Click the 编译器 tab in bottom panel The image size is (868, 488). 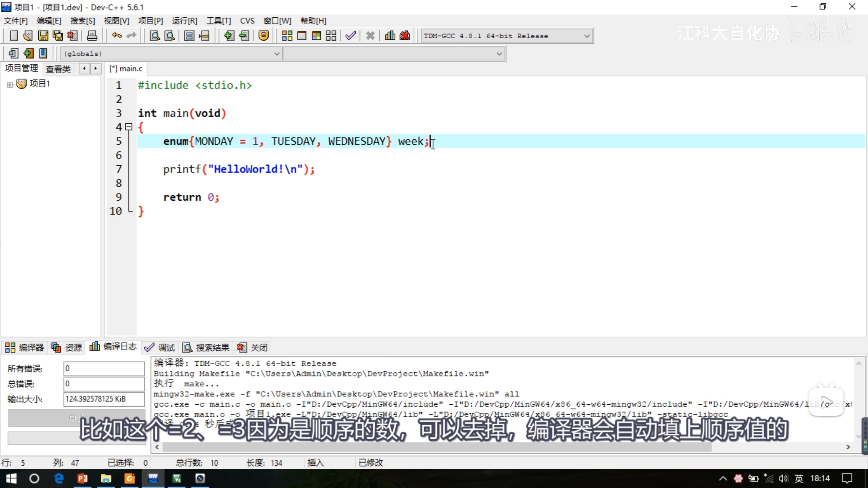tap(24, 347)
